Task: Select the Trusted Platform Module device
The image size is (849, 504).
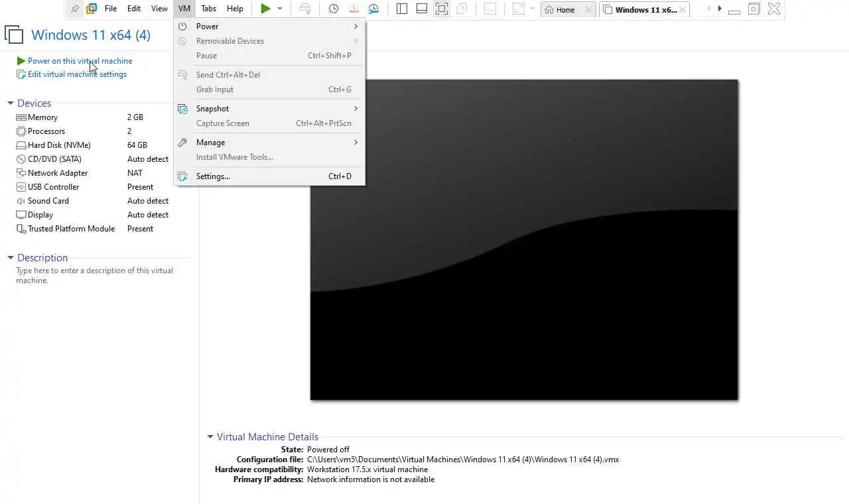Action: (x=93, y=229)
